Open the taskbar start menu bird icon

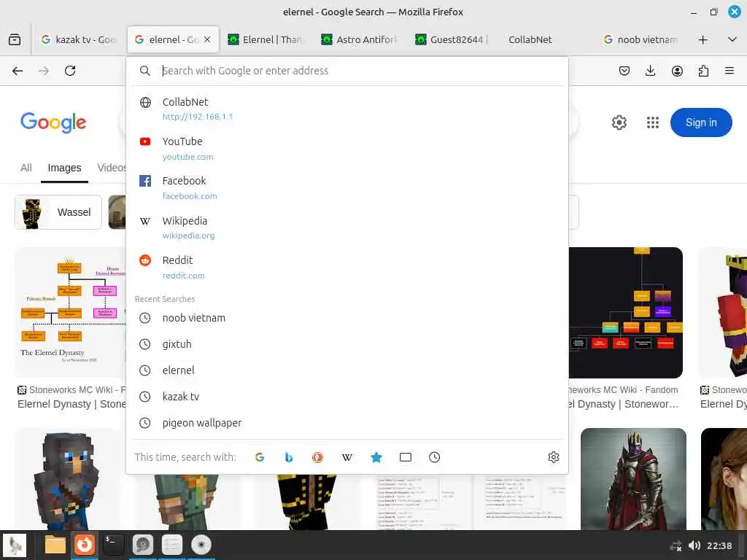click(x=15, y=545)
